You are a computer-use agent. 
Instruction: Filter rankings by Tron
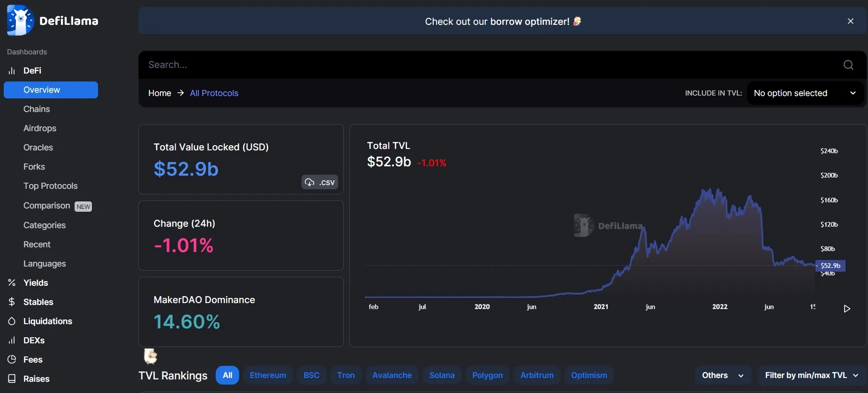pos(346,375)
